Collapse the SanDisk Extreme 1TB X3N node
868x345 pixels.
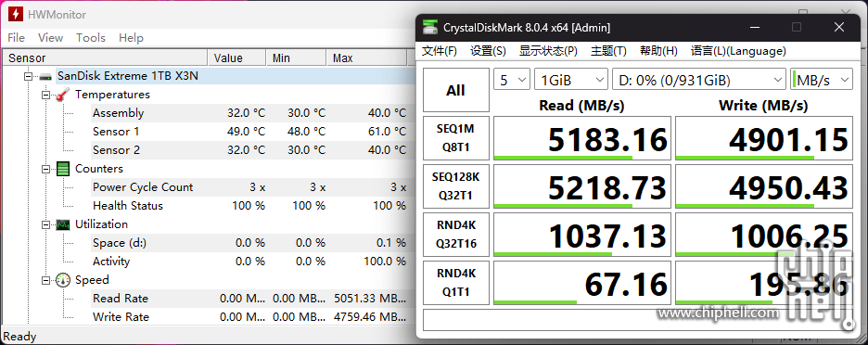pos(28,76)
